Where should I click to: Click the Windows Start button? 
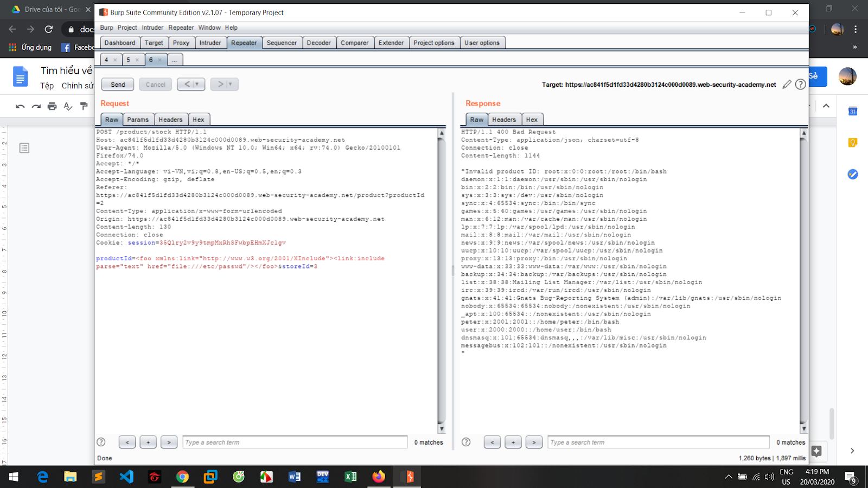coord(14,477)
